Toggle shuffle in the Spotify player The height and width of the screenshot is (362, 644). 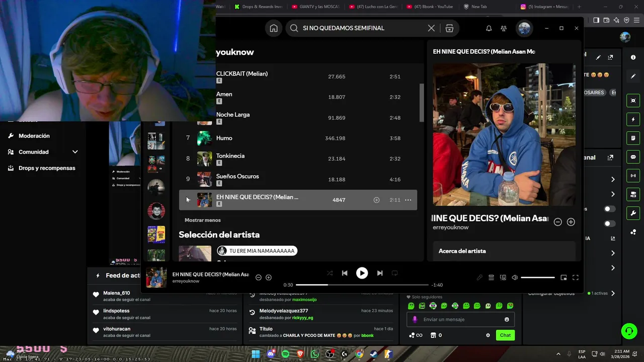pos(330,273)
